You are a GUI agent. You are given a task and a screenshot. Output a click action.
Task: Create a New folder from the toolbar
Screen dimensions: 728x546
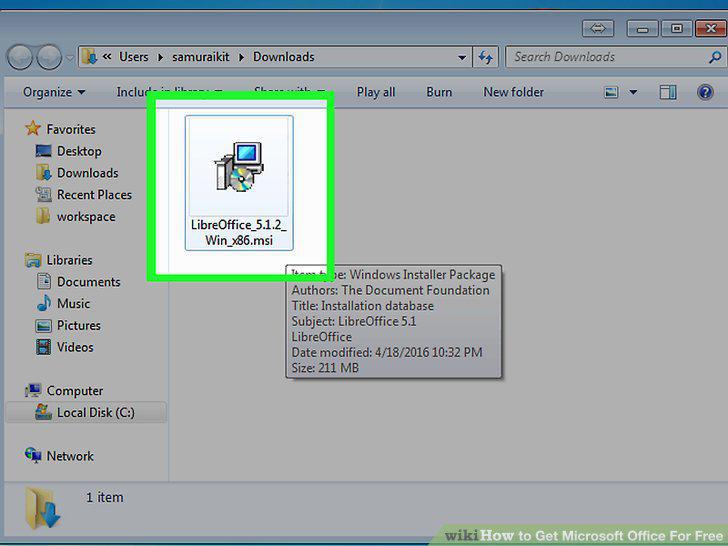coord(514,92)
